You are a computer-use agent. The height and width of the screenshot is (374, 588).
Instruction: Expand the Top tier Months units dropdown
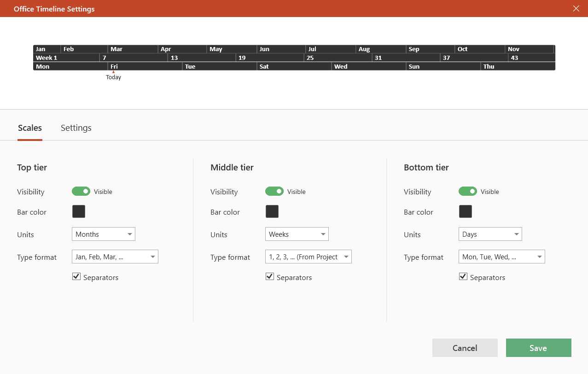click(104, 234)
